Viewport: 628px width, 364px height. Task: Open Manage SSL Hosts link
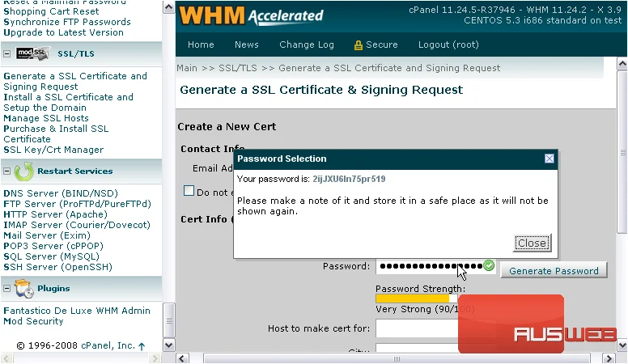46,118
